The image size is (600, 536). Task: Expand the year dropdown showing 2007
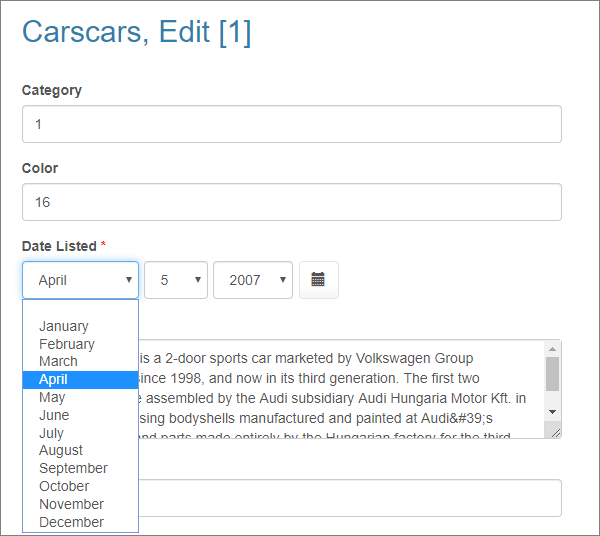[253, 280]
